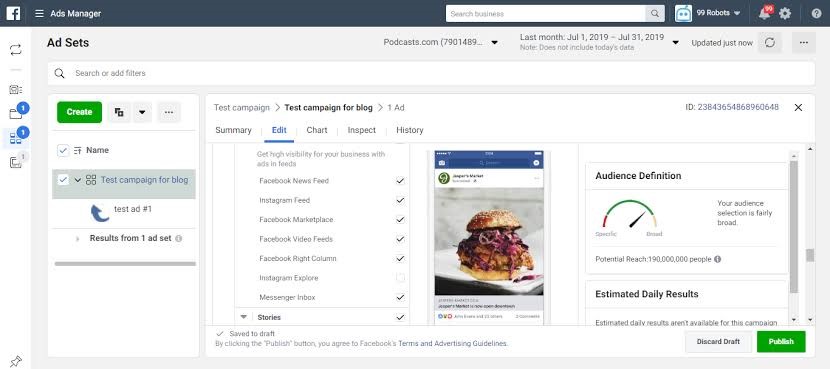Open the Ads Manager hamburger menu
This screenshot has width=830, height=369.
39,14
